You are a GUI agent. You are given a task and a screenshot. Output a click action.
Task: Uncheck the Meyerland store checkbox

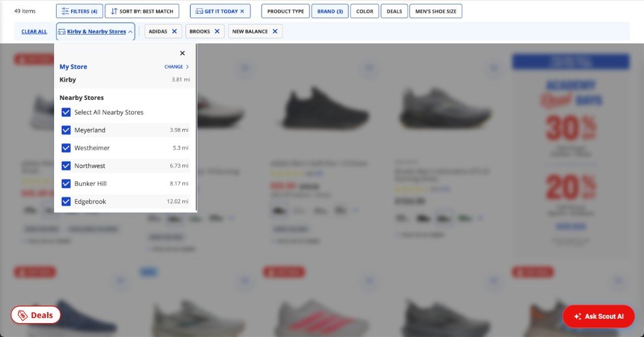point(65,130)
